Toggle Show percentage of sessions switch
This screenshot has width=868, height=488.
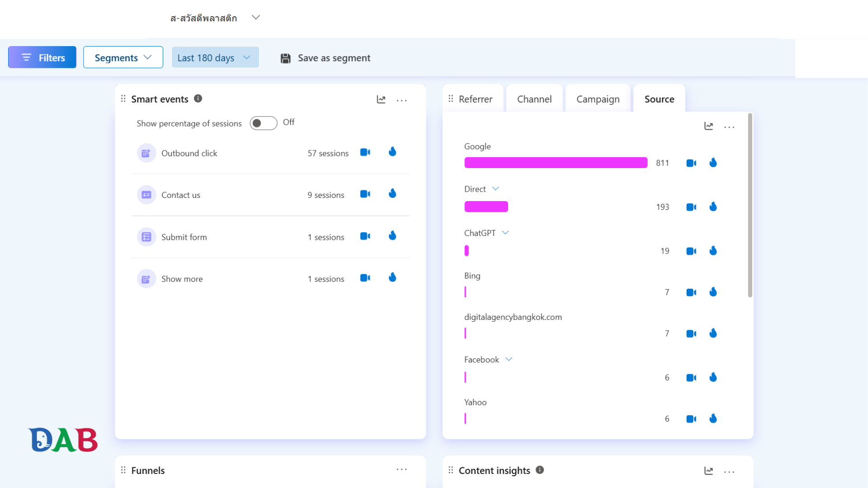point(264,123)
